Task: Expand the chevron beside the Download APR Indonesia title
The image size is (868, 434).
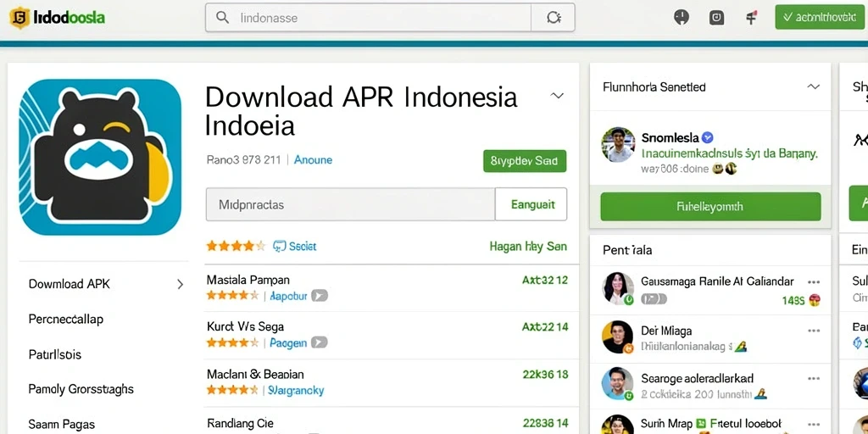Action: [557, 95]
